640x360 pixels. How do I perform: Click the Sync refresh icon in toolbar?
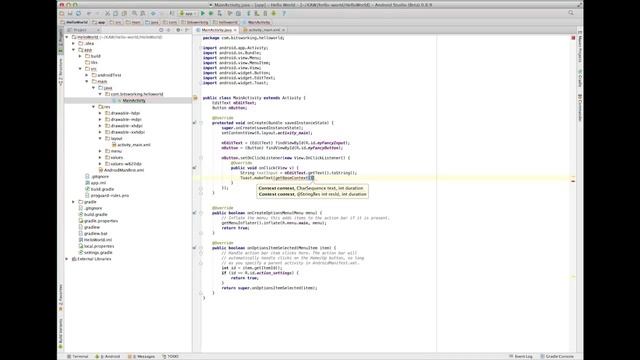point(78,13)
